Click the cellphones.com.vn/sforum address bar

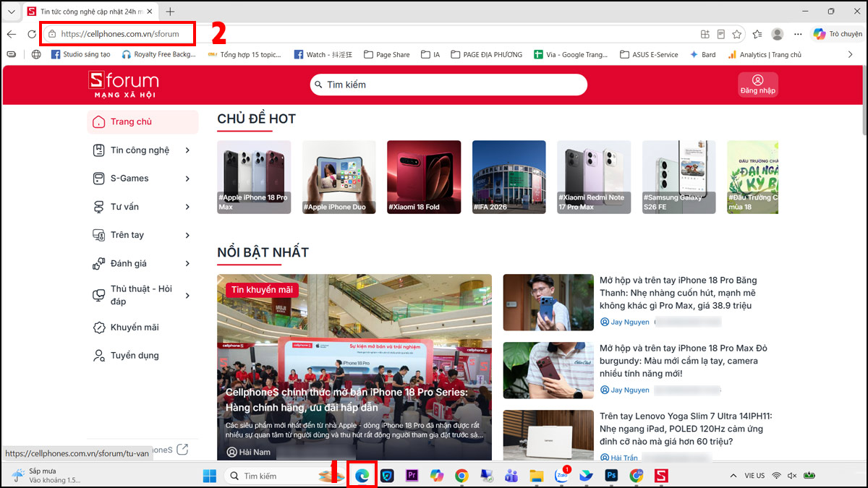coord(119,34)
